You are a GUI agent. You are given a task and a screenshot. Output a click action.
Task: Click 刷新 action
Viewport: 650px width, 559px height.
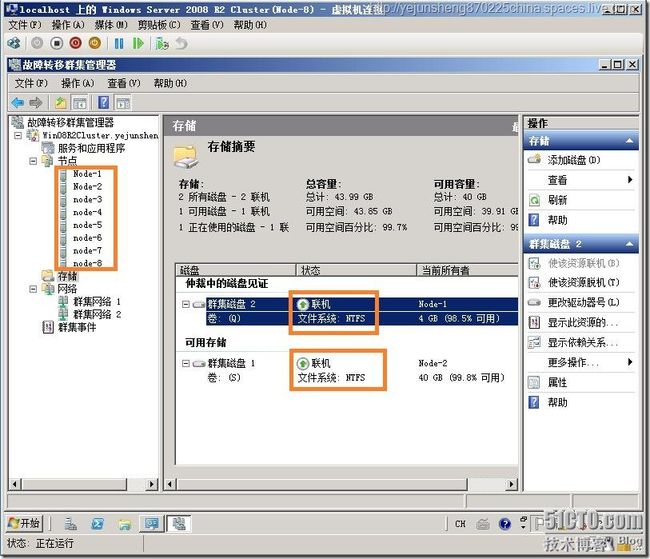557,200
